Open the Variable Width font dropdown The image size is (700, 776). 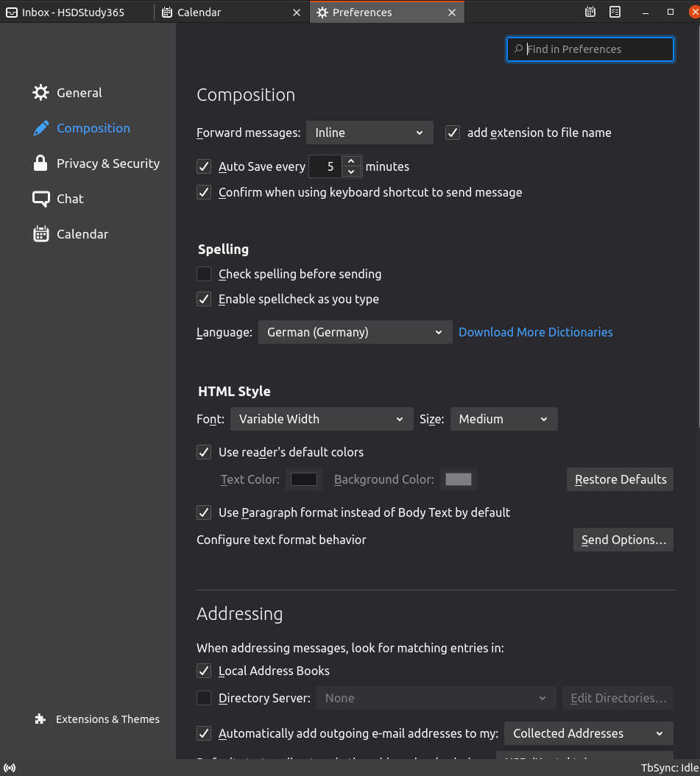pos(322,419)
